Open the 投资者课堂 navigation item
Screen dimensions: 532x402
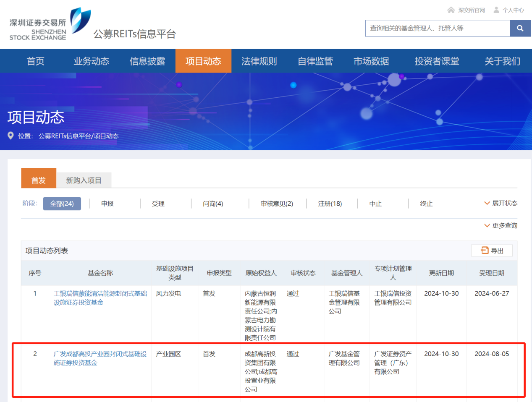pos(437,61)
